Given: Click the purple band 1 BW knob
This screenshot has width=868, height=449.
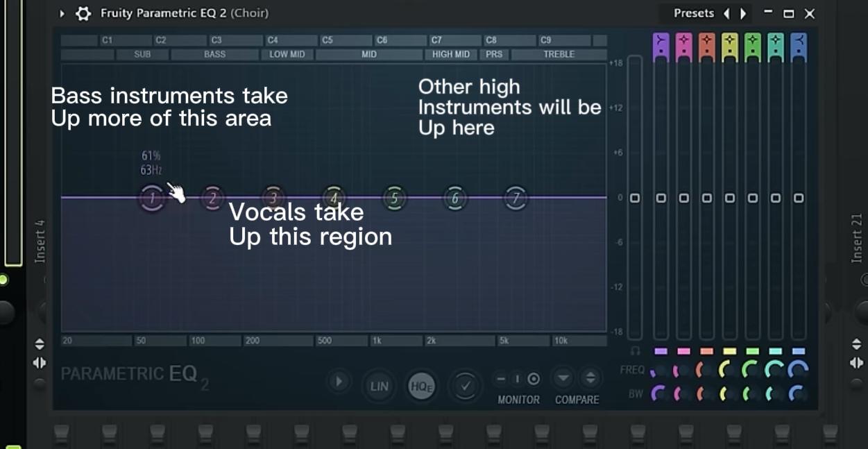Looking at the screenshot, I should click(x=661, y=393).
